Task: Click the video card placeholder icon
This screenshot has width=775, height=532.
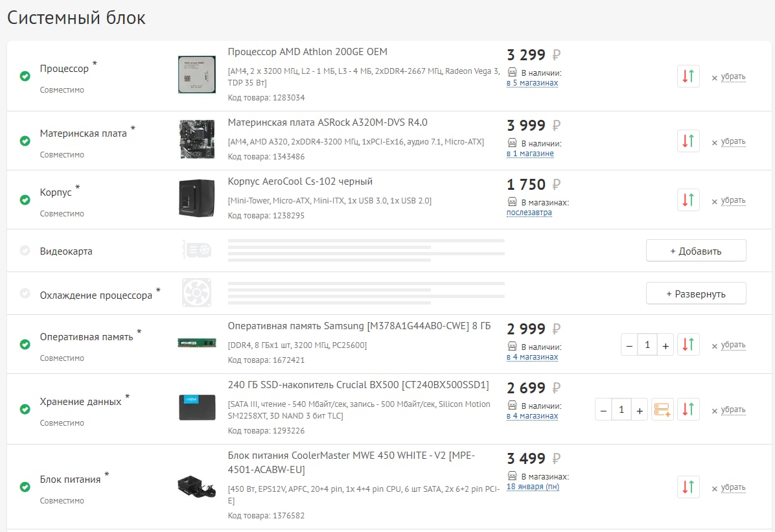Action: 197,250
